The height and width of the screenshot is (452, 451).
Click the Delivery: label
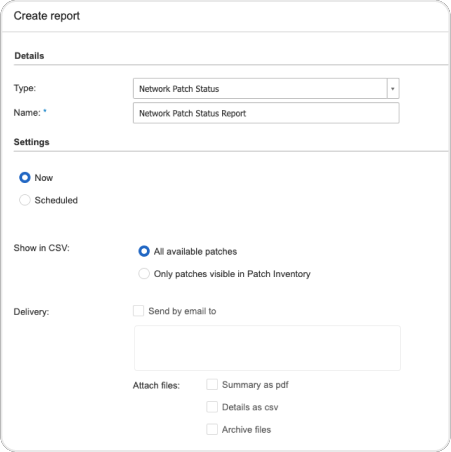tap(31, 312)
